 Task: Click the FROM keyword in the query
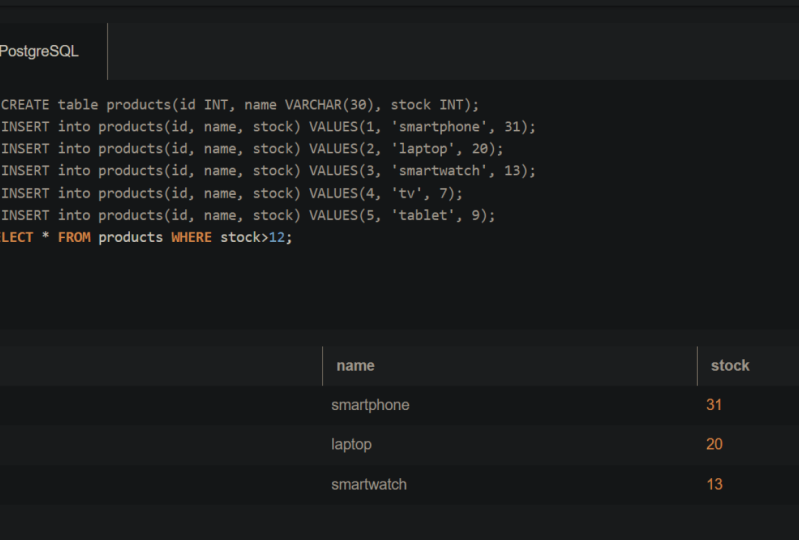[x=74, y=238]
